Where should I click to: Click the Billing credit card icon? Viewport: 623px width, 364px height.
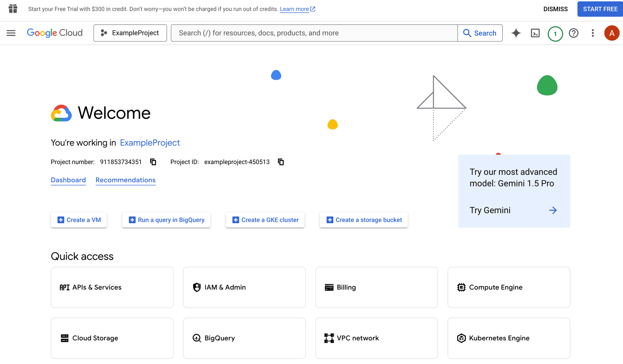329,287
